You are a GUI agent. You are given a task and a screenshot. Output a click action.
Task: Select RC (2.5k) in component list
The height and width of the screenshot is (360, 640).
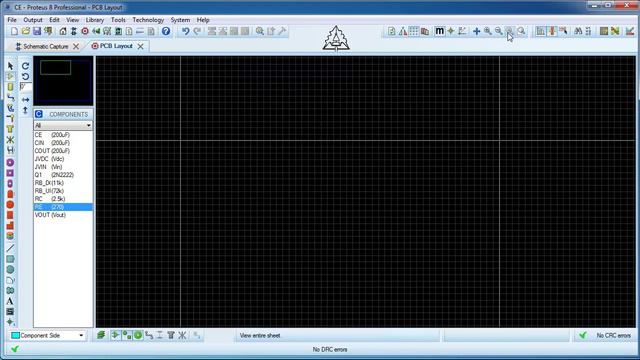(63, 199)
